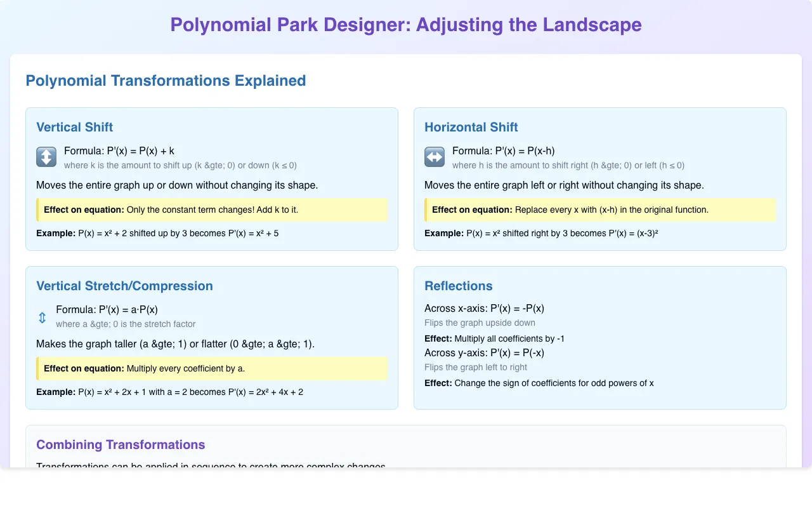Click 'Flips the graph upside down' note
The image size is (812, 508).
click(480, 323)
